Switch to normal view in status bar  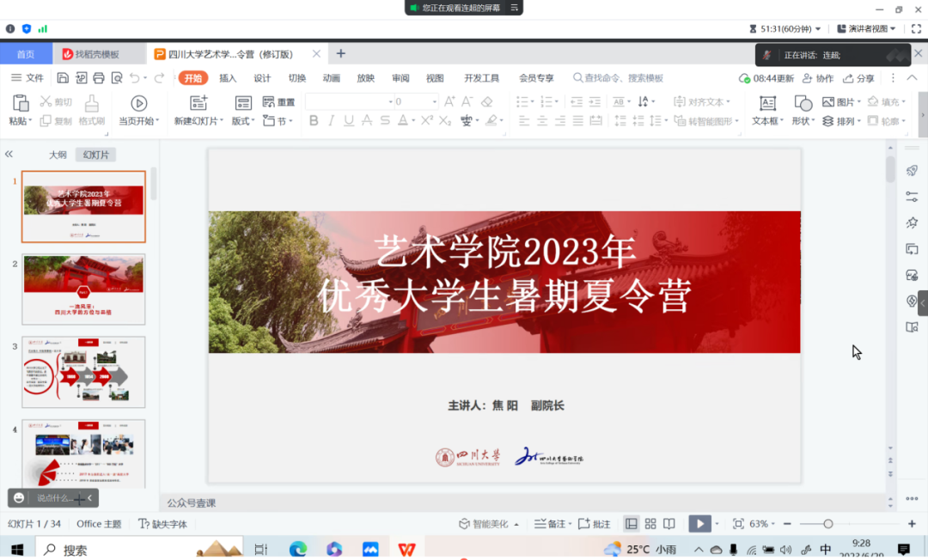pos(632,524)
